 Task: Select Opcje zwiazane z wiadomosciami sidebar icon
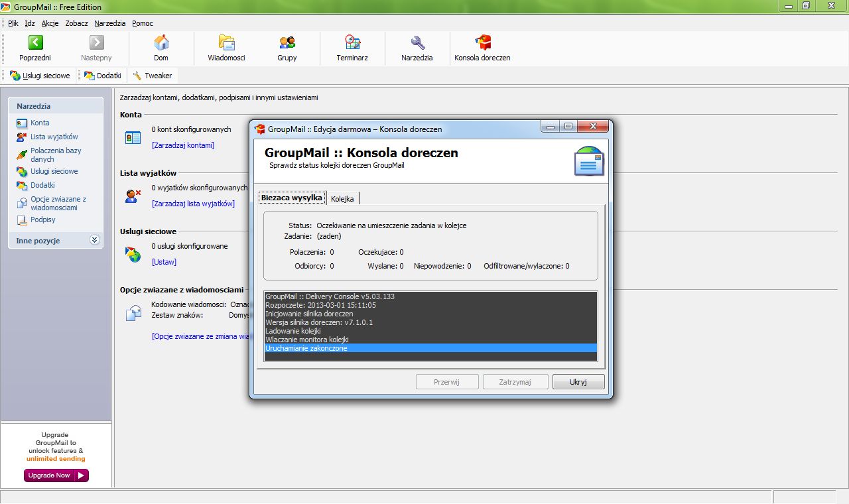(x=22, y=203)
